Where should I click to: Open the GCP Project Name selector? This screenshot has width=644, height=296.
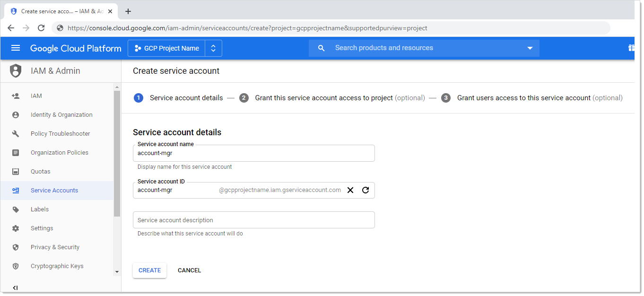tap(174, 48)
